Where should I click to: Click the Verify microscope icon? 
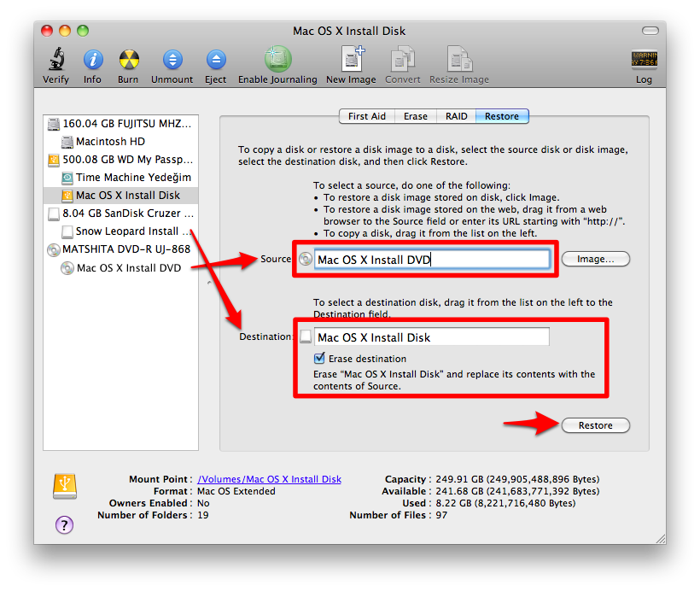click(x=56, y=60)
